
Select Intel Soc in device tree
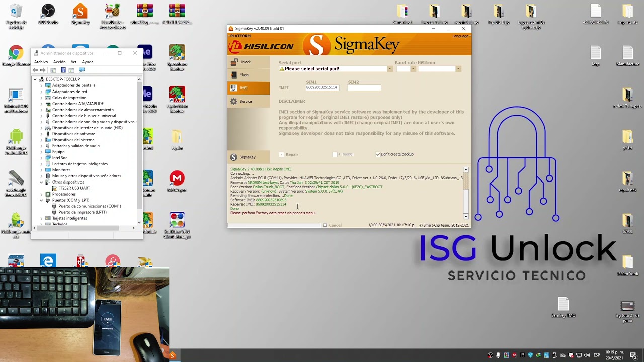click(60, 158)
